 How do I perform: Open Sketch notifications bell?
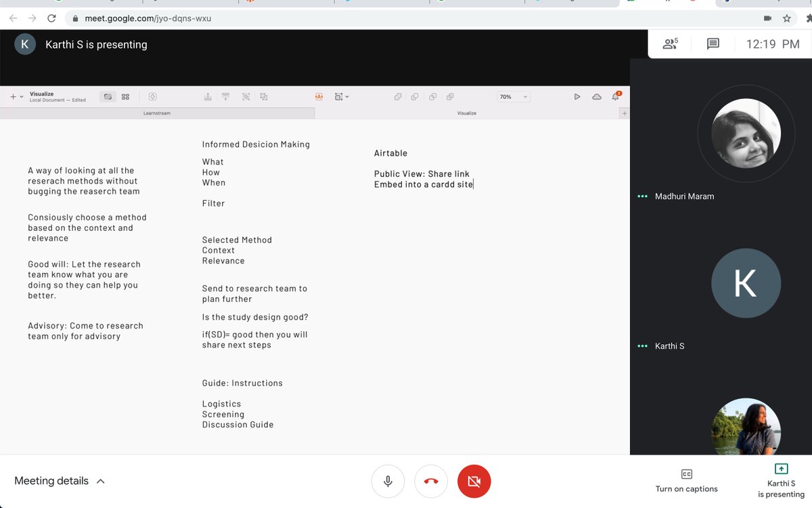[616, 97]
